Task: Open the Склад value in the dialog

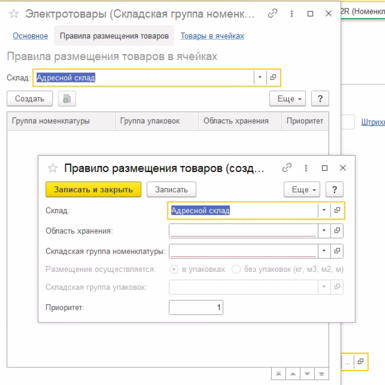Action: click(x=337, y=210)
